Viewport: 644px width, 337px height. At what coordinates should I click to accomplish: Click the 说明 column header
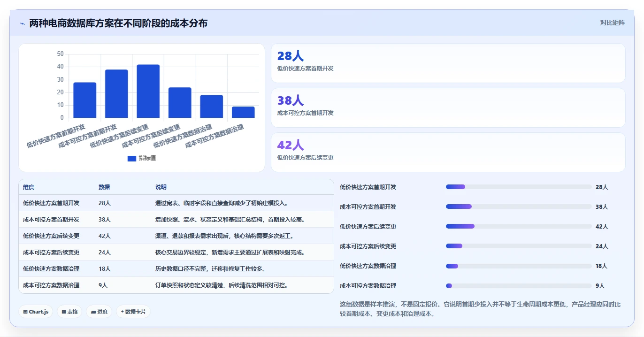pos(161,187)
